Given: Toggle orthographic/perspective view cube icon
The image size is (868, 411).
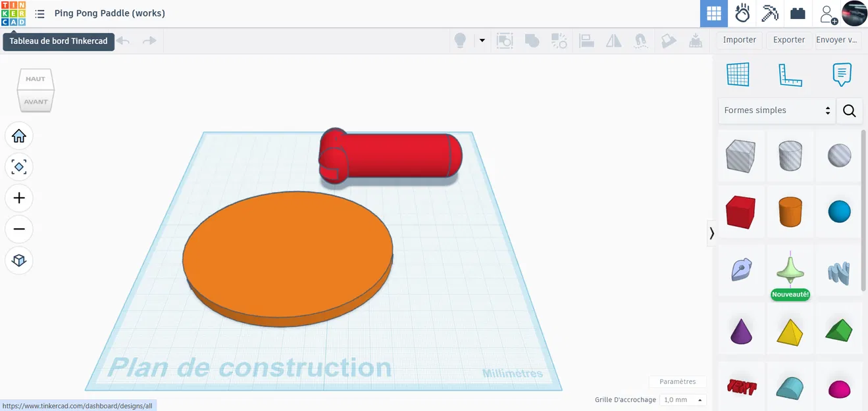Looking at the screenshot, I should point(19,260).
